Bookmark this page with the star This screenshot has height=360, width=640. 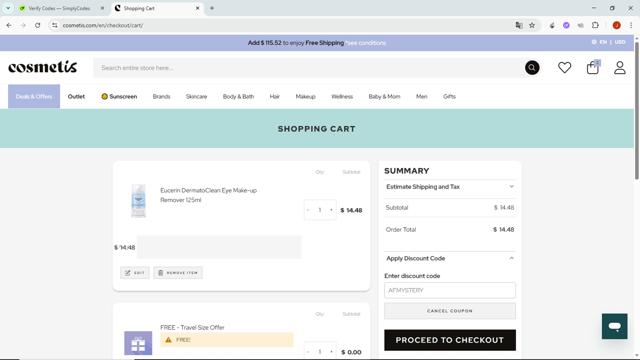click(532, 25)
